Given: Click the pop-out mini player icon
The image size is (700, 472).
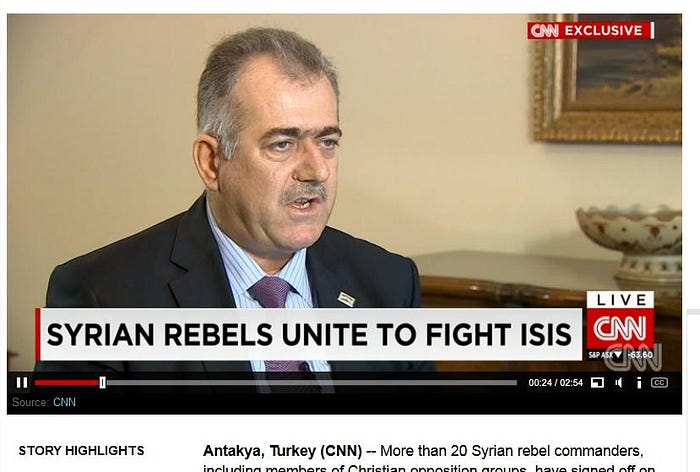Looking at the screenshot, I should click(597, 383).
